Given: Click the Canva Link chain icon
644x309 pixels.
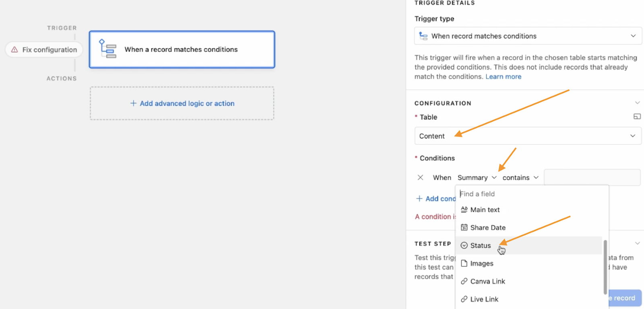Looking at the screenshot, I should pos(464,281).
